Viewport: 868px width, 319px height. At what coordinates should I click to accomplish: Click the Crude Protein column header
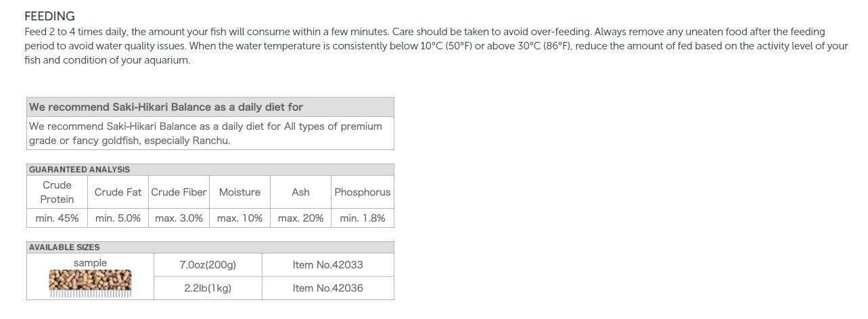tap(57, 192)
